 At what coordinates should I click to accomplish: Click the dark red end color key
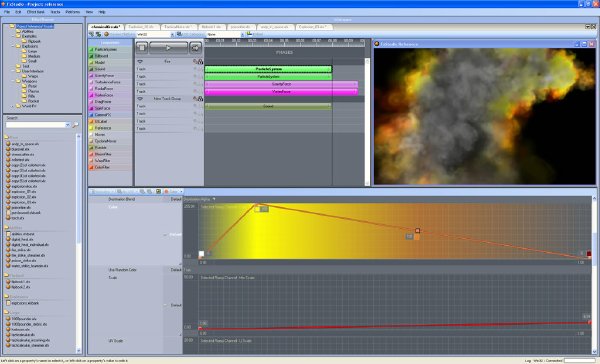coord(589,254)
